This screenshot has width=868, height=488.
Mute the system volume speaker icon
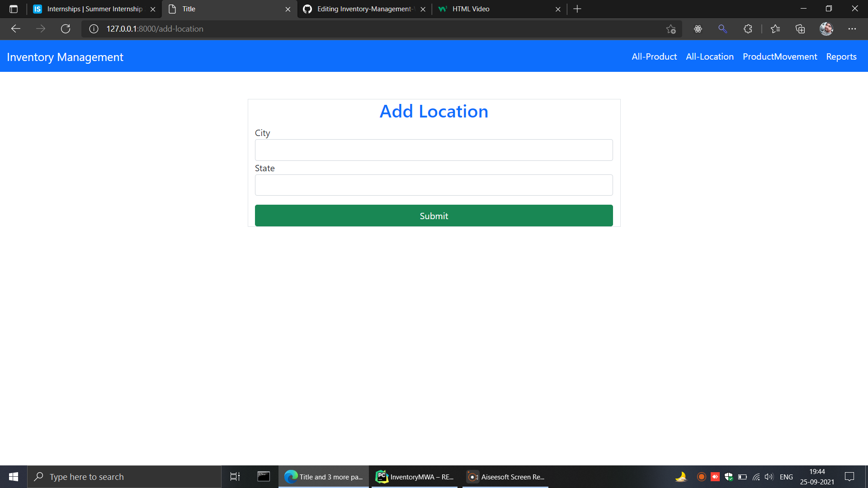tap(769, 477)
